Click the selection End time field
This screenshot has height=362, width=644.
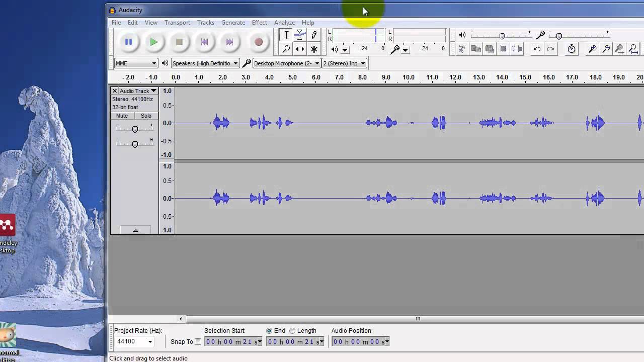click(295, 342)
